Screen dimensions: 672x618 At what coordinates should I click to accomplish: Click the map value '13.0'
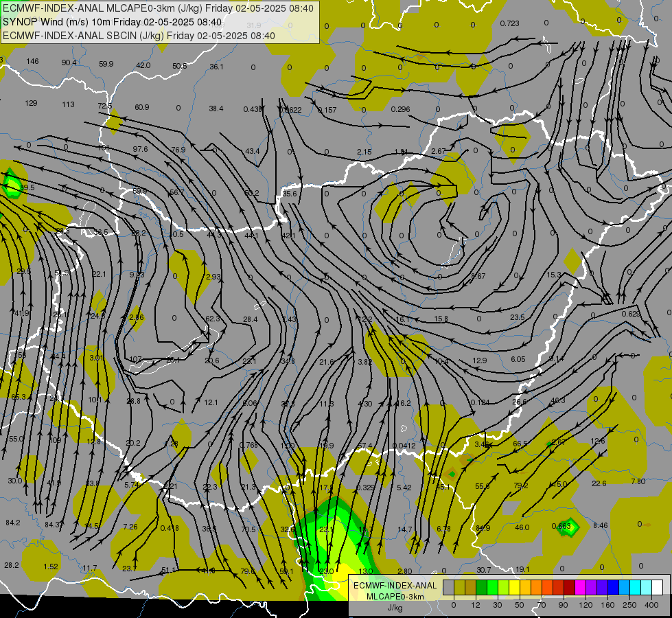(366, 571)
